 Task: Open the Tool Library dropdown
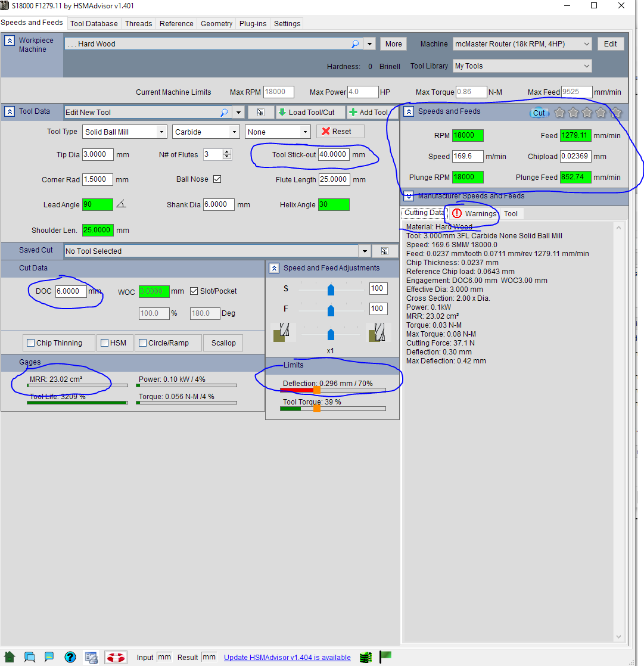coord(587,66)
